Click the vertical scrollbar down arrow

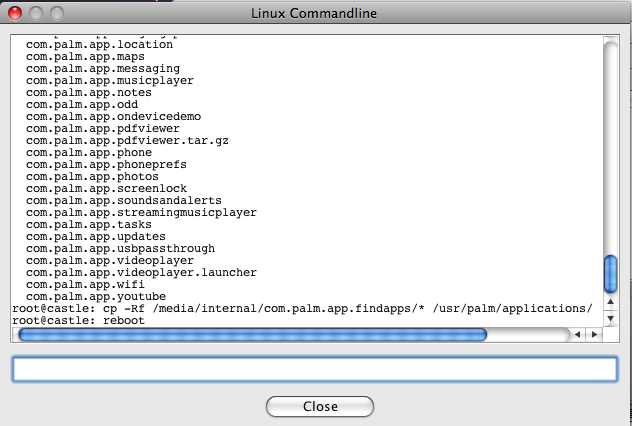(611, 319)
